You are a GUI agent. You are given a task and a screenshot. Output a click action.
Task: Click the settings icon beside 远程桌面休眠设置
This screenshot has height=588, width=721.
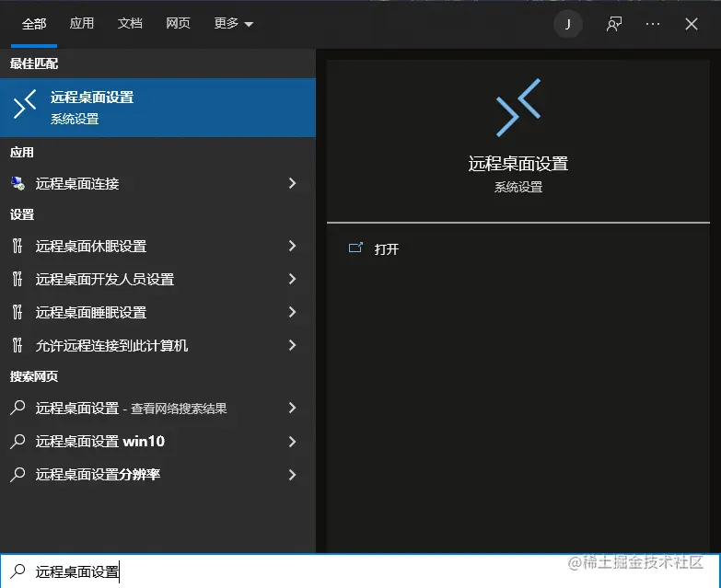click(x=17, y=247)
